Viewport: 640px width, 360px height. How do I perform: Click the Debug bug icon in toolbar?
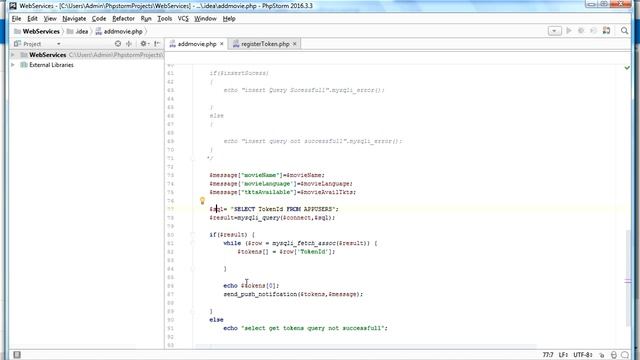pos(581,31)
